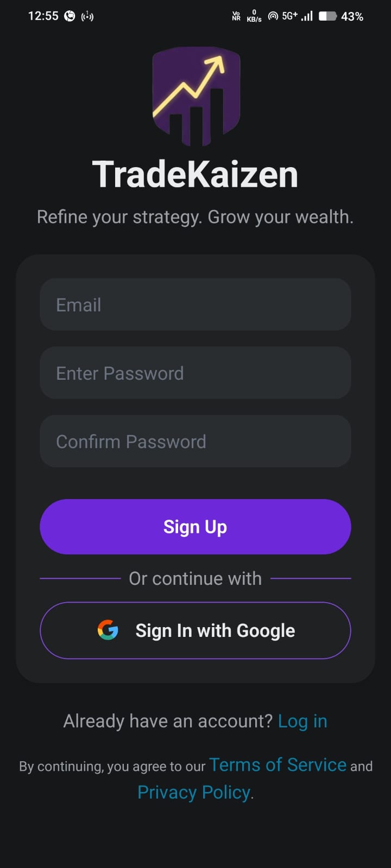Screen dimensions: 391x868
Task: Focus the Email input field
Action: [x=195, y=305]
